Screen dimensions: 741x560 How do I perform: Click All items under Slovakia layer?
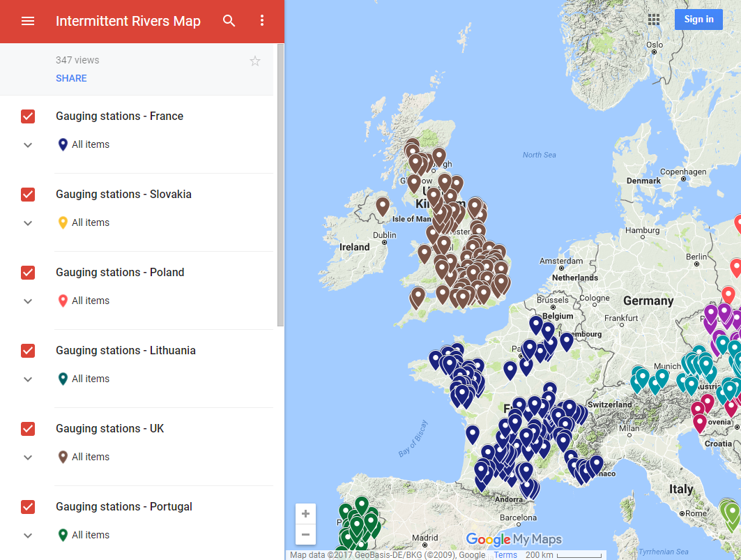[91, 222]
